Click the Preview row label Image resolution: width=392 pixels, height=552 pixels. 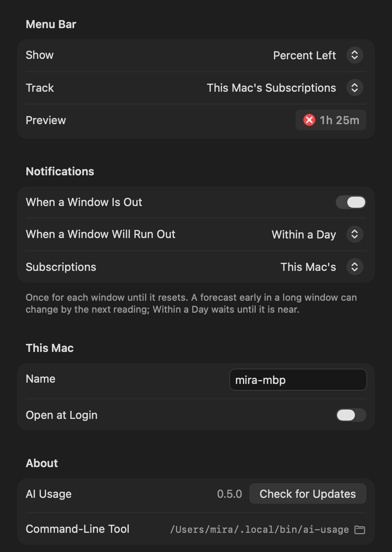coord(46,120)
